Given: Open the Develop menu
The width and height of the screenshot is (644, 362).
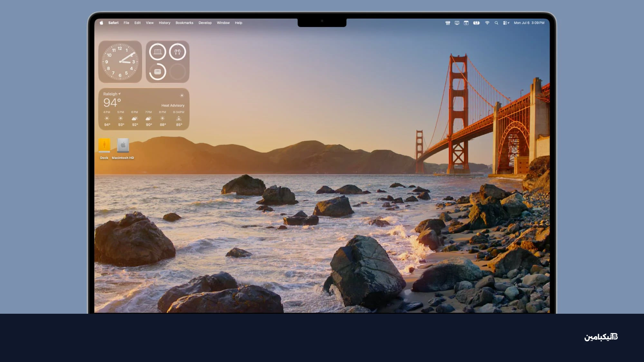Looking at the screenshot, I should 205,23.
